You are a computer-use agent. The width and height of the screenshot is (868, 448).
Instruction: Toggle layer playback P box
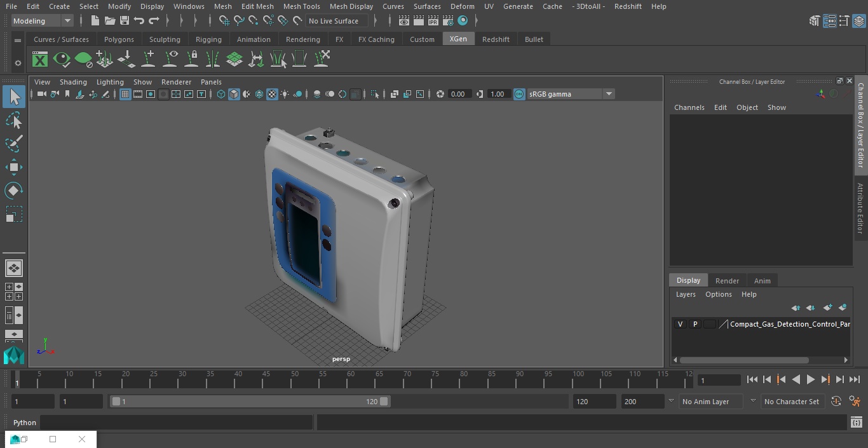coord(695,324)
